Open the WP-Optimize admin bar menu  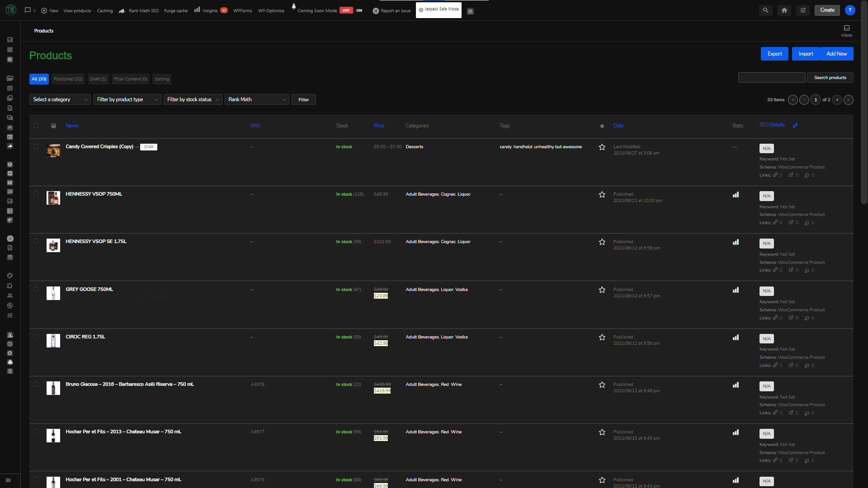271,10
